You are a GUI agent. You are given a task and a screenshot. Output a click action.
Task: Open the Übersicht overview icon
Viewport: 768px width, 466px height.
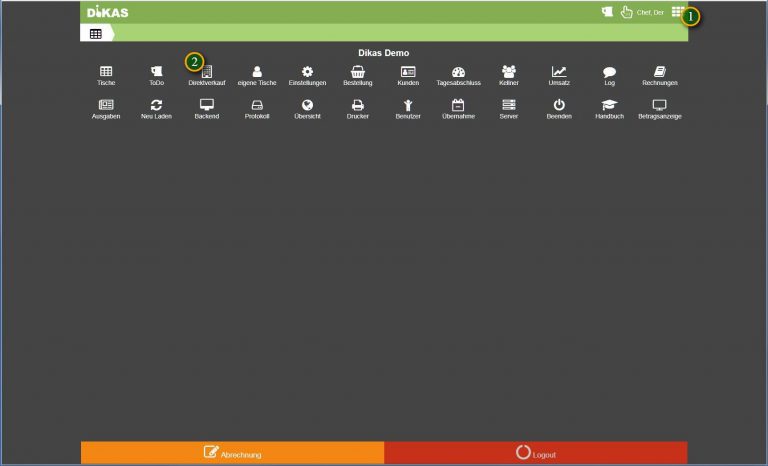coord(307,105)
